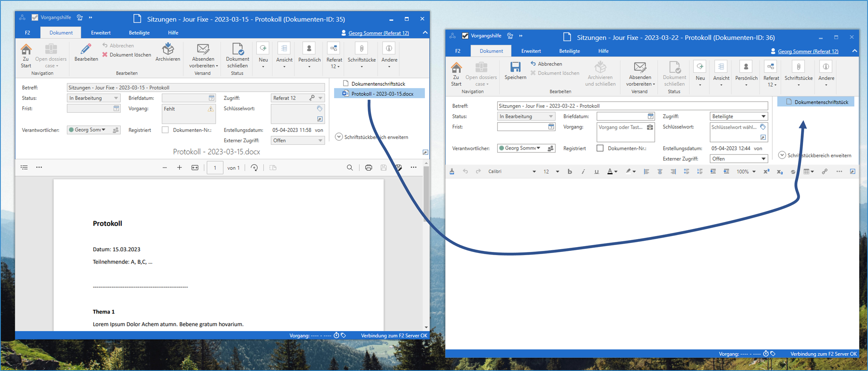Click Georg Sommer user link in left window
Screen dimensions: 868x371
[378, 33]
